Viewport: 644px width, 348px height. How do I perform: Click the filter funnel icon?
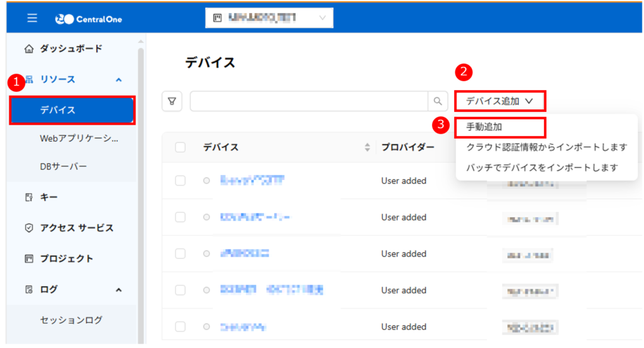pyautogui.click(x=172, y=101)
